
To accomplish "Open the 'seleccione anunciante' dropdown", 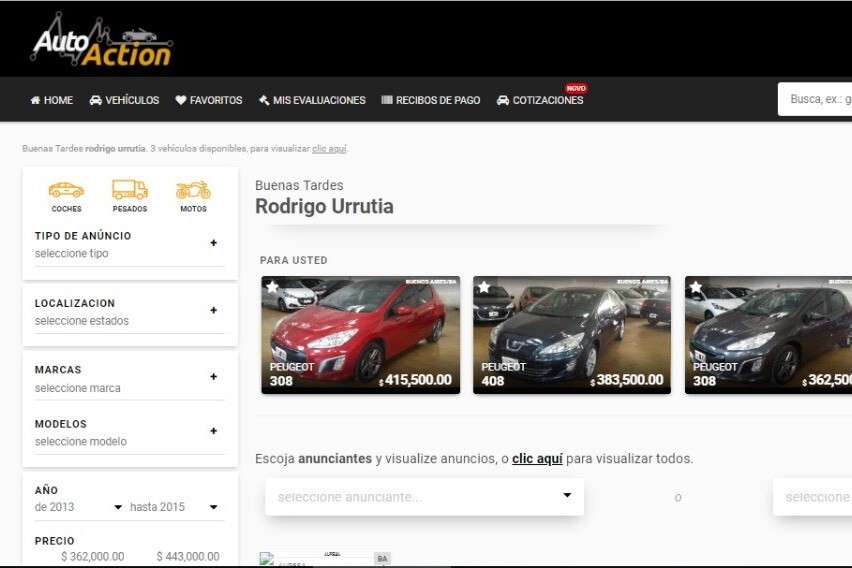I will [x=424, y=497].
